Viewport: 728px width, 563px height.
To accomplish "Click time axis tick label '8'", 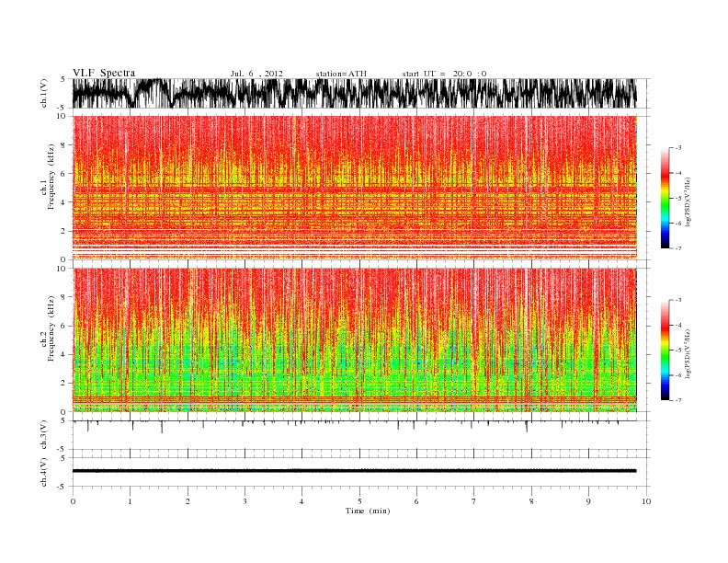I will coord(531,501).
